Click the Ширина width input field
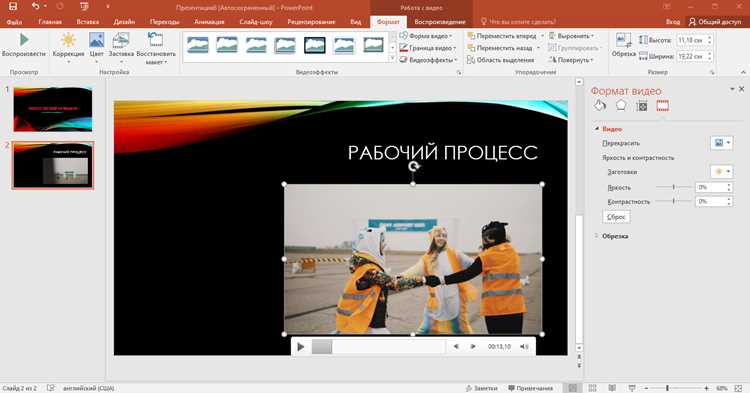Screen dimensions: 750x393 pyautogui.click(x=691, y=56)
